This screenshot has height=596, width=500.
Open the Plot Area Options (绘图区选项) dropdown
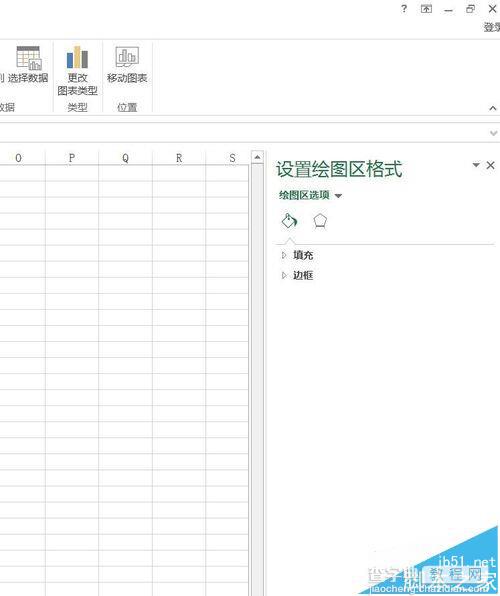310,195
